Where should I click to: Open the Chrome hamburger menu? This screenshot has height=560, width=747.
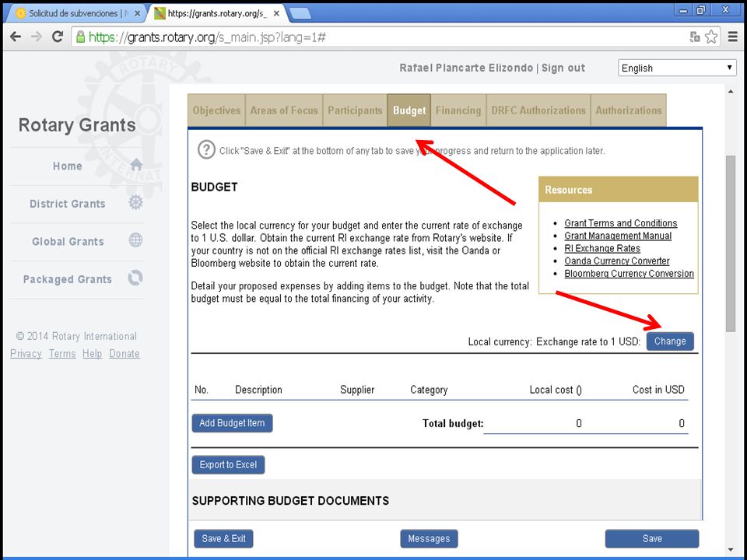[733, 37]
